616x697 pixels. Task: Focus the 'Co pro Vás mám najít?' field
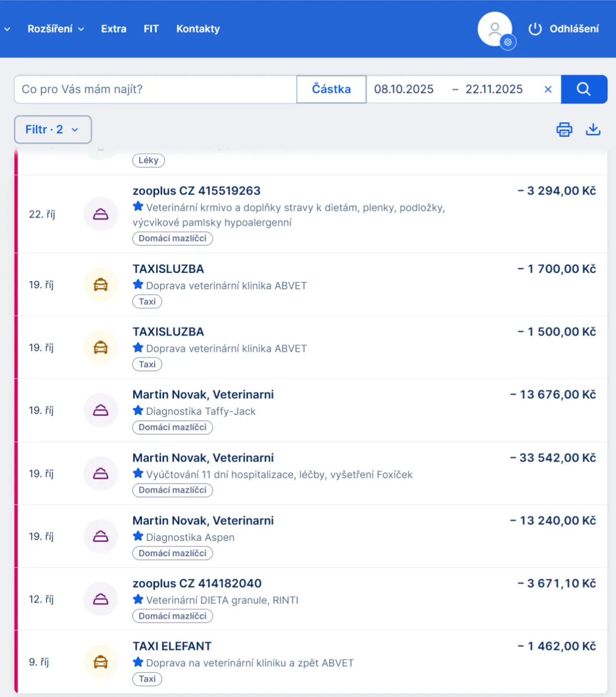[x=155, y=89]
